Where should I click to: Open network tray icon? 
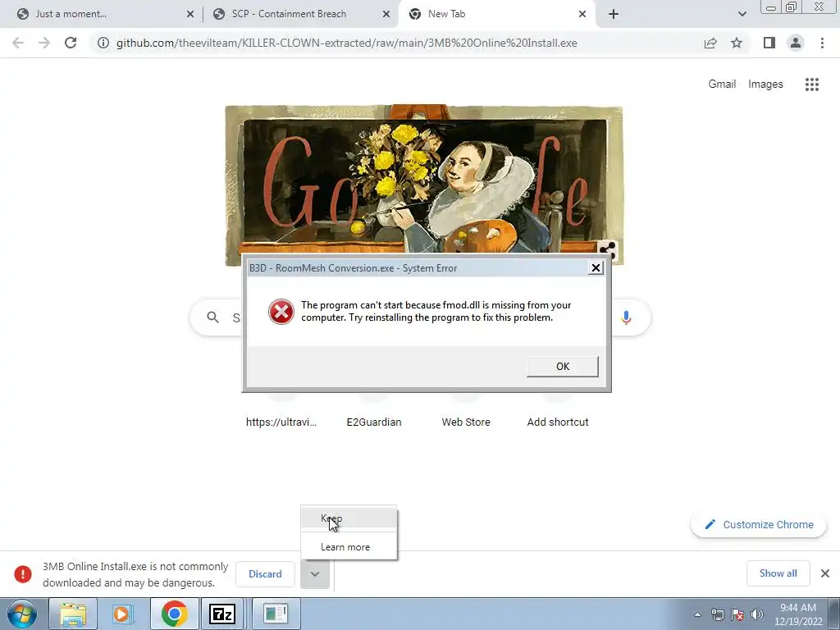(717, 614)
